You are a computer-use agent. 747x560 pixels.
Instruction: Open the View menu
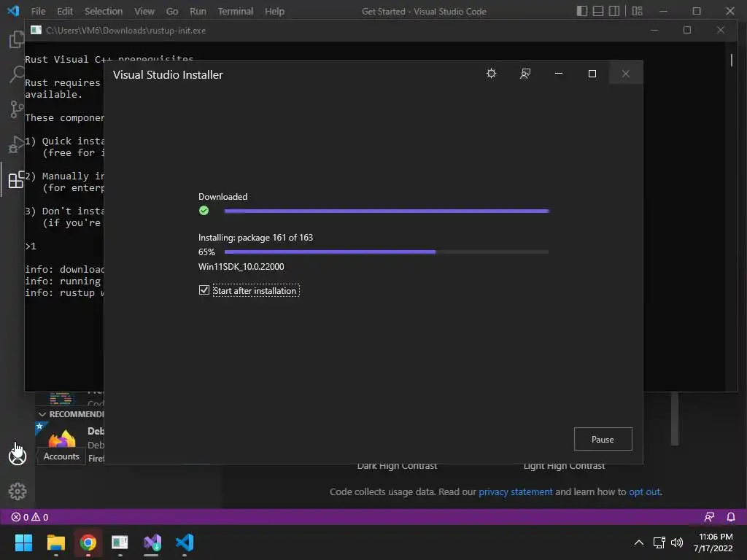click(144, 11)
